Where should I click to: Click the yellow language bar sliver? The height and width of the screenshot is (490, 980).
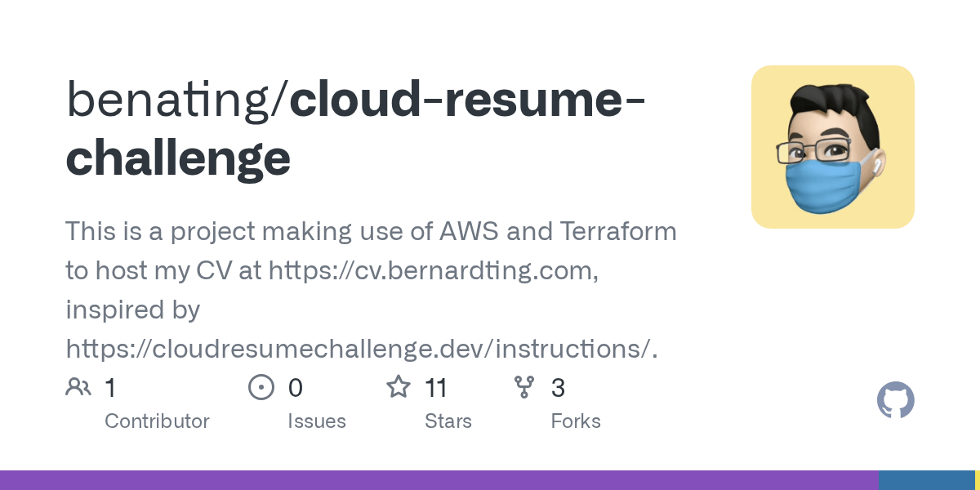click(x=978, y=480)
